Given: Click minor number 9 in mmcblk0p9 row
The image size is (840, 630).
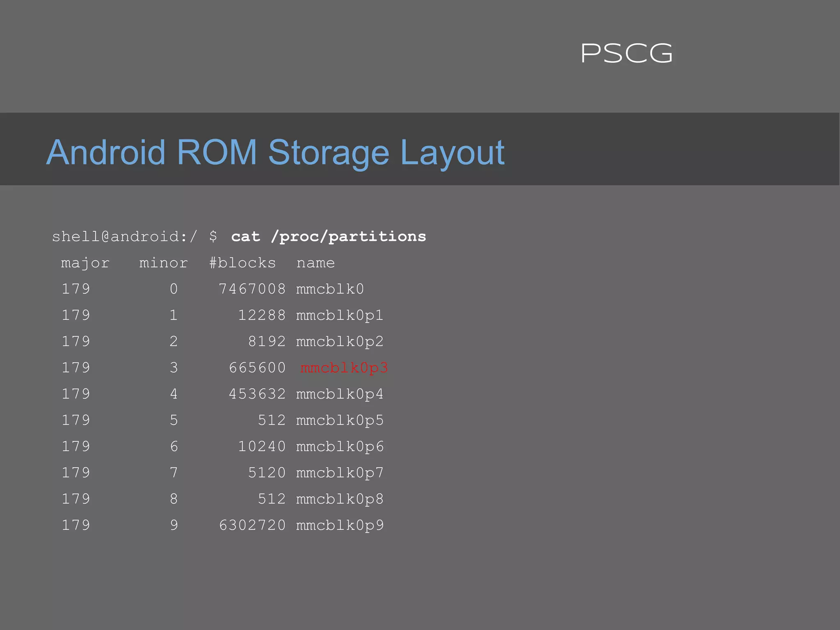Looking at the screenshot, I should pyautogui.click(x=174, y=525).
